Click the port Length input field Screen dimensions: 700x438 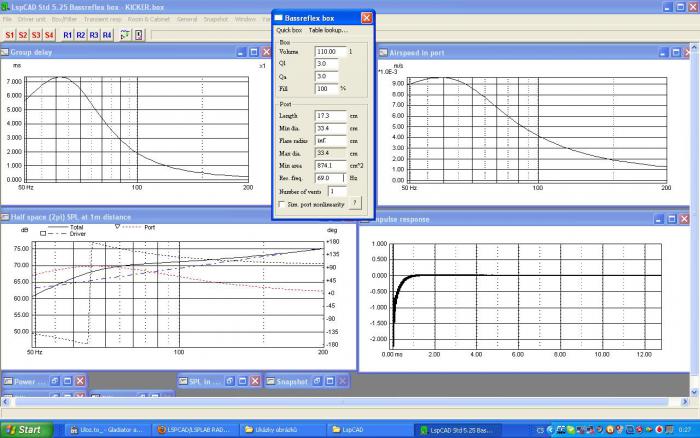[330, 116]
